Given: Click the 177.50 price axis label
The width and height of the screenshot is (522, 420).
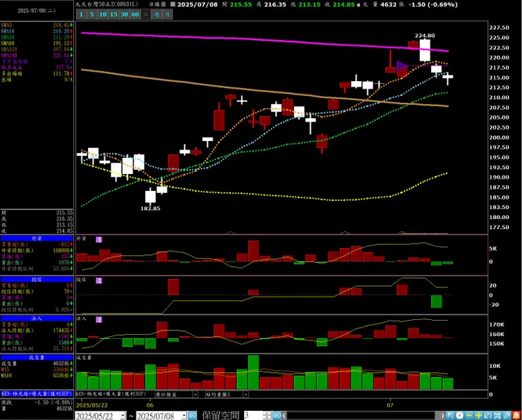Looking at the screenshot, I should tap(499, 227).
